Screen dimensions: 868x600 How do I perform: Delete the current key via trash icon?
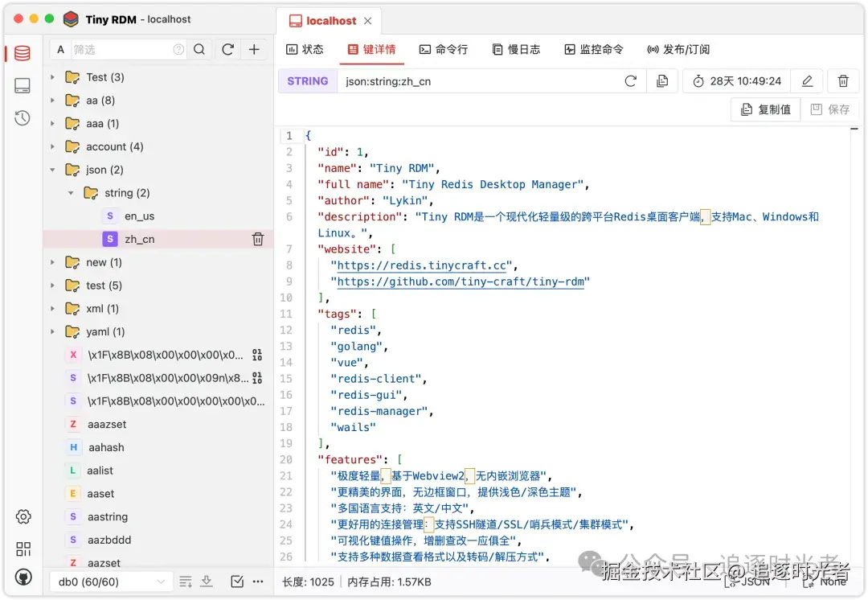[843, 81]
